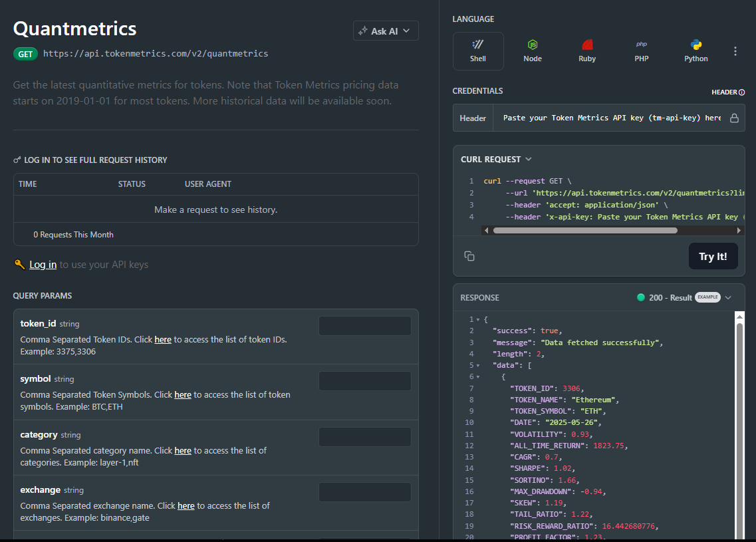Click the exchange input field
756x542 pixels.
click(365, 492)
